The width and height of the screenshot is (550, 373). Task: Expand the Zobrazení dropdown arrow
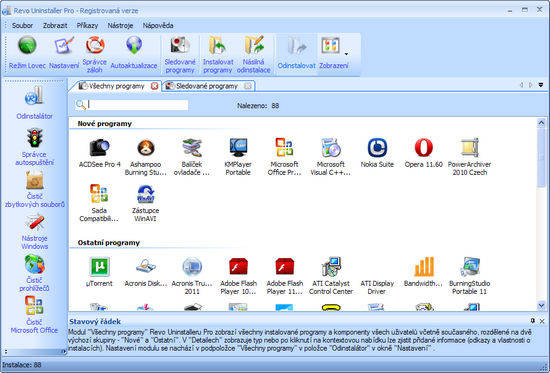point(347,54)
